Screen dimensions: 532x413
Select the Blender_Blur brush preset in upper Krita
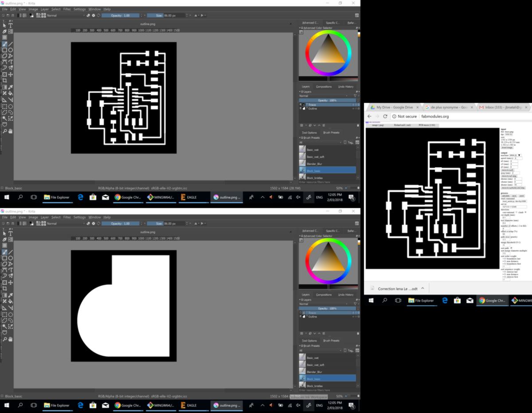pos(327,164)
